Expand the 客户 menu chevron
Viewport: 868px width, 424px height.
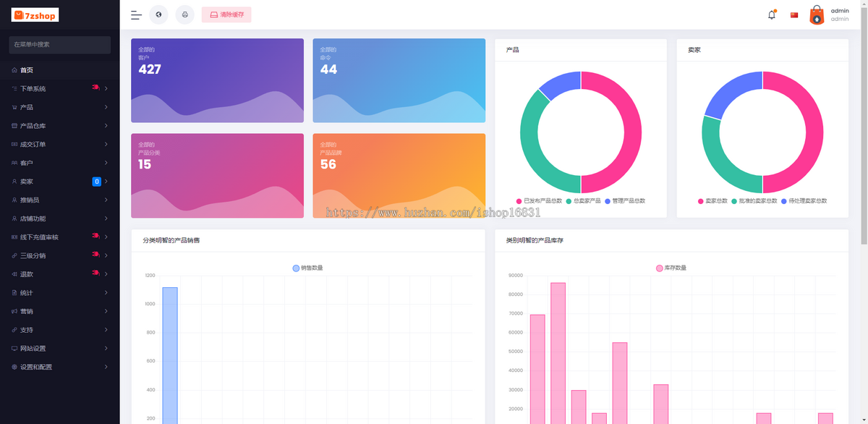pyautogui.click(x=106, y=163)
